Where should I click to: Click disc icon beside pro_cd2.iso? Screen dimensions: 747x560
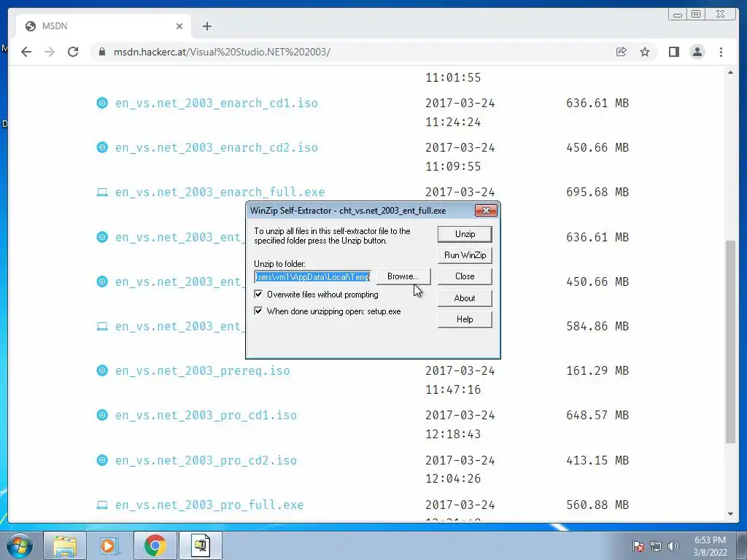pos(102,460)
